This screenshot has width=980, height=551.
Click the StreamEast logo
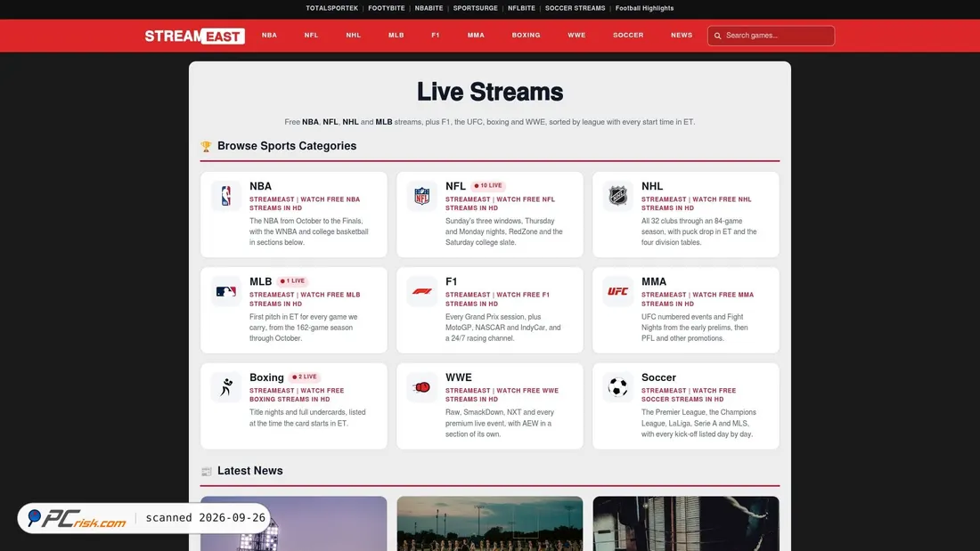(x=194, y=36)
